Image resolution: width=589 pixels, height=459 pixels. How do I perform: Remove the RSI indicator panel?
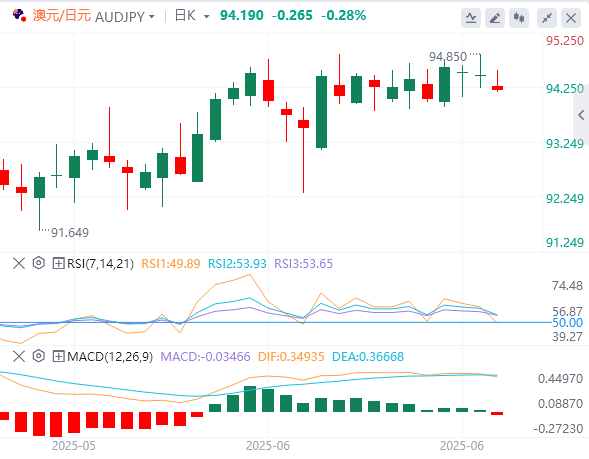[x=19, y=263]
